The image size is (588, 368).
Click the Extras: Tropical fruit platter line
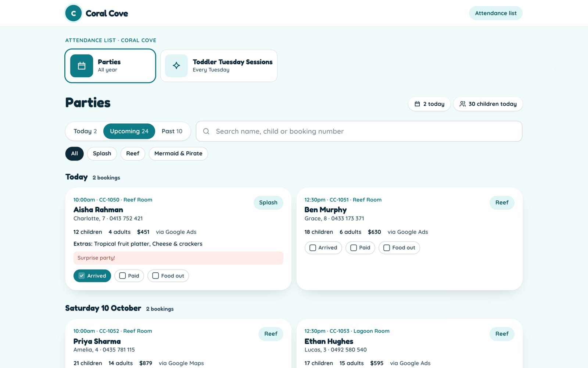138,244
